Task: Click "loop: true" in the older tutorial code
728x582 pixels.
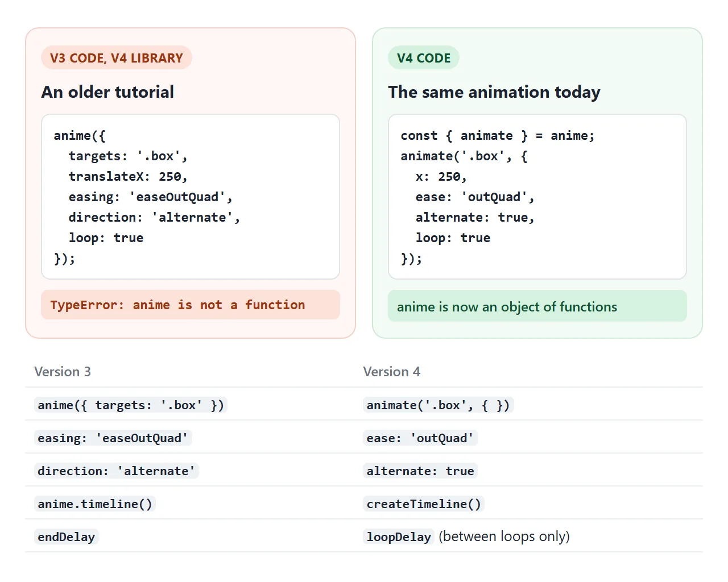Action: coord(106,238)
